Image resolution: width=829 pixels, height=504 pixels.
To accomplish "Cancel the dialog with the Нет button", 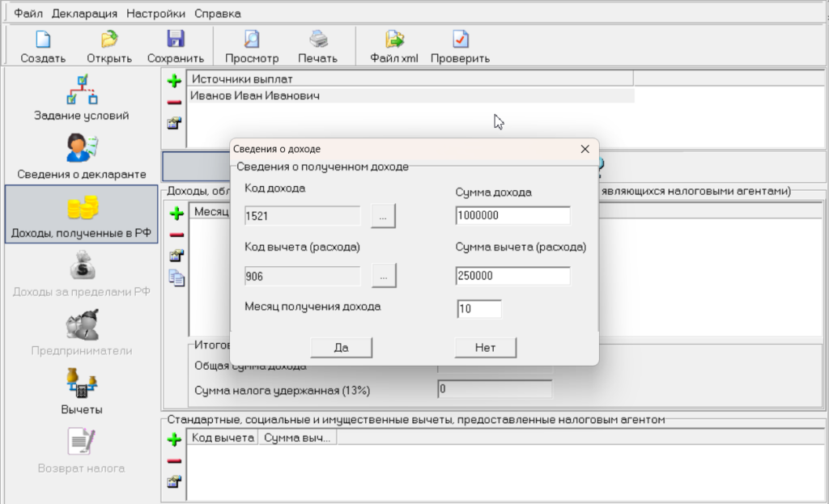I will (485, 348).
